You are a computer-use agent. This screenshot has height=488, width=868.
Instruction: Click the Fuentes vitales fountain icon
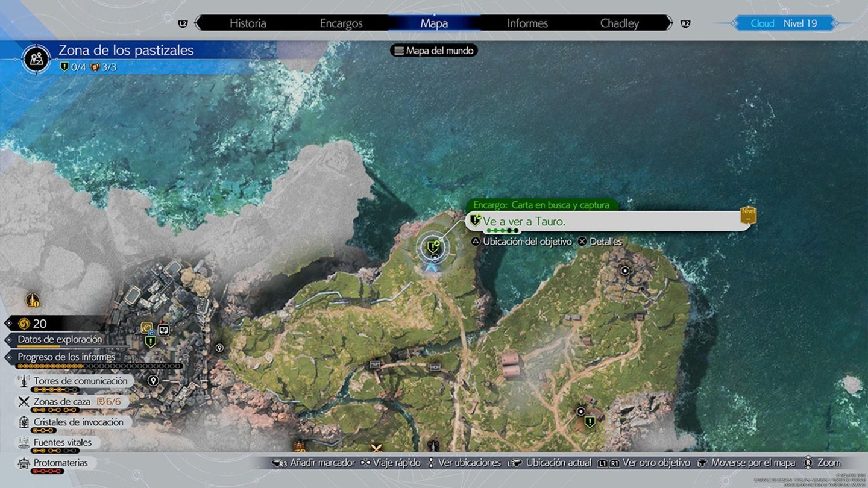point(25,443)
